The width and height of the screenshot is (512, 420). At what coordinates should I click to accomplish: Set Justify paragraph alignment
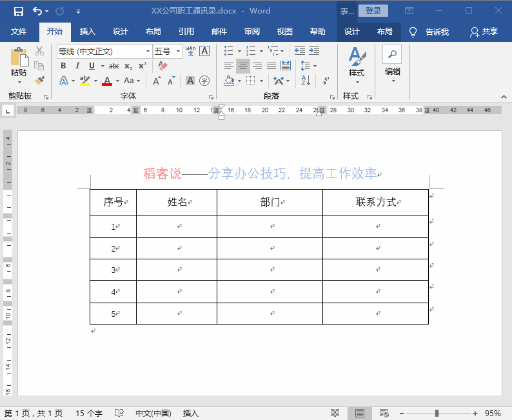[x=271, y=66]
